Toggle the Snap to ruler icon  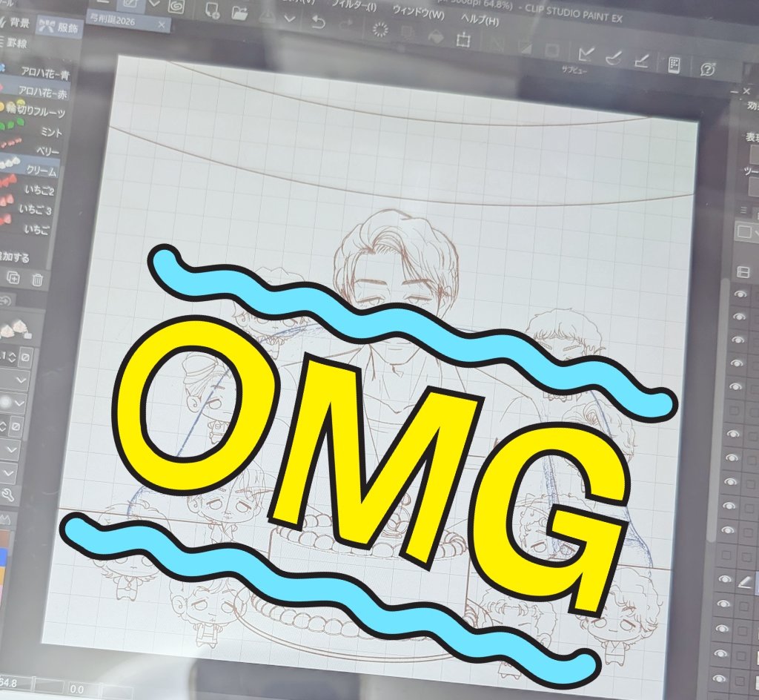(586, 53)
